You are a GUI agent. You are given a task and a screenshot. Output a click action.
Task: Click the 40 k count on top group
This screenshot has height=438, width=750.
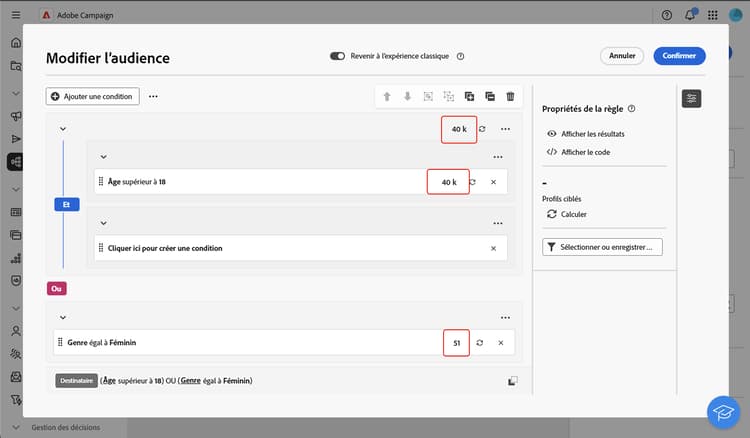pyautogui.click(x=459, y=129)
